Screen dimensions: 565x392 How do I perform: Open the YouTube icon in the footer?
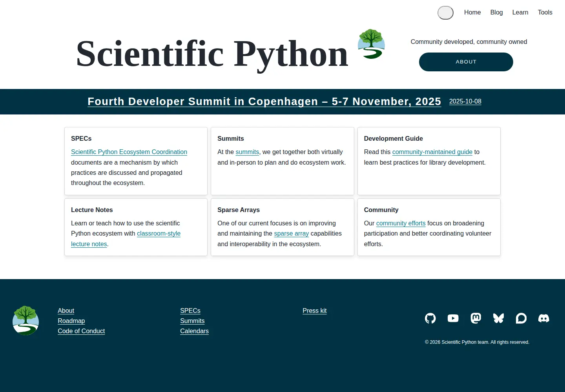453,318
